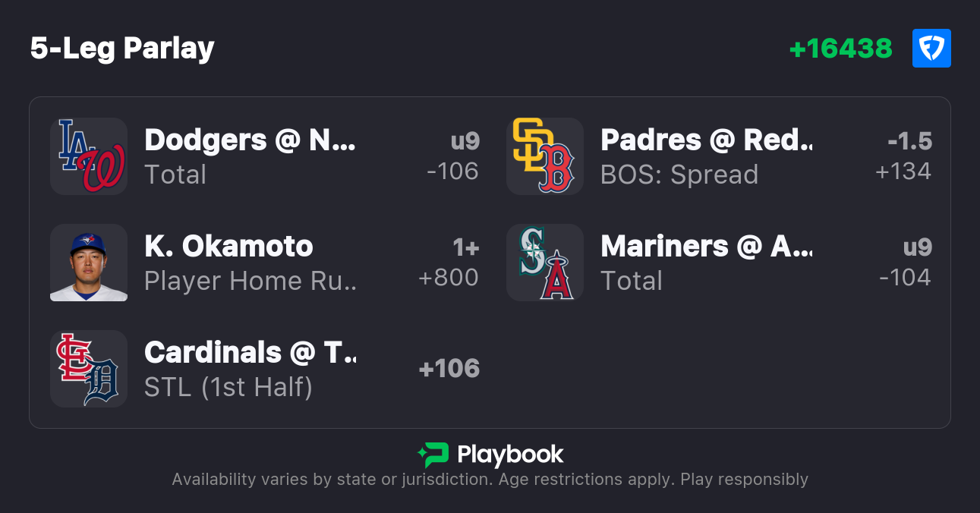
Task: Click the Mariners and Angels logo icon
Action: click(x=545, y=263)
